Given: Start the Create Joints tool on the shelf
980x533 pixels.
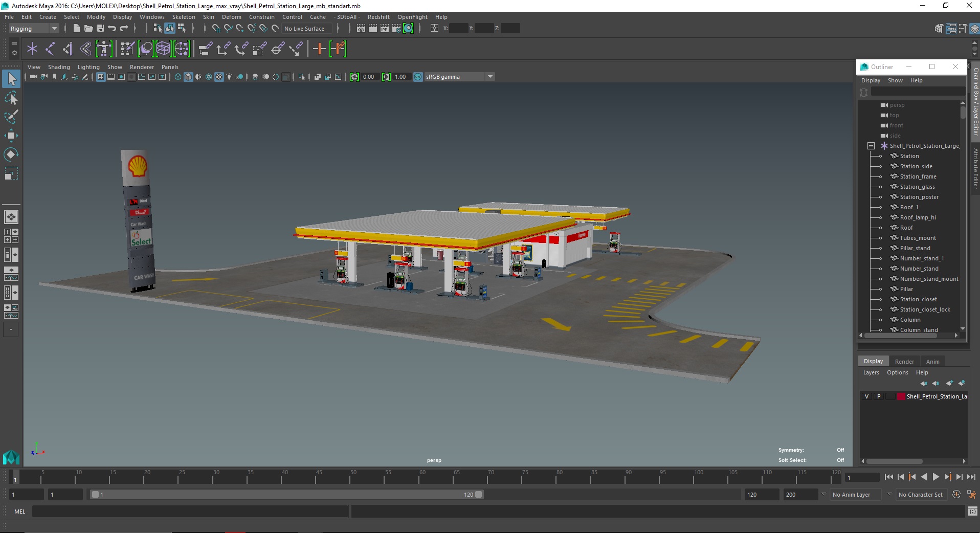Looking at the screenshot, I should 50,49.
